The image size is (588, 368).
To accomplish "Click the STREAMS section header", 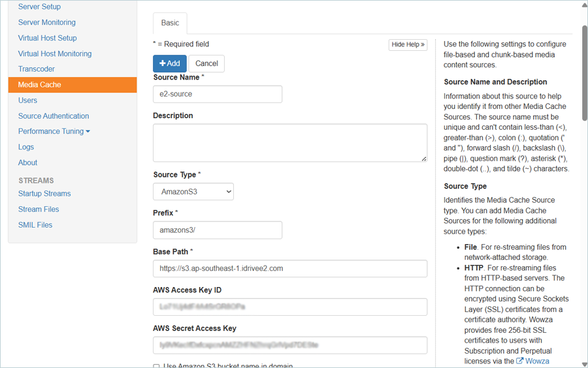I will 36,181.
